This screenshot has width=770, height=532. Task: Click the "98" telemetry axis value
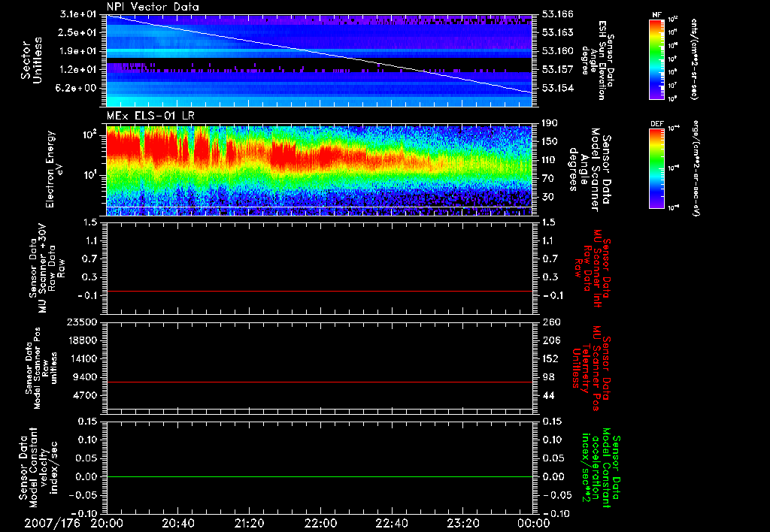(548, 377)
